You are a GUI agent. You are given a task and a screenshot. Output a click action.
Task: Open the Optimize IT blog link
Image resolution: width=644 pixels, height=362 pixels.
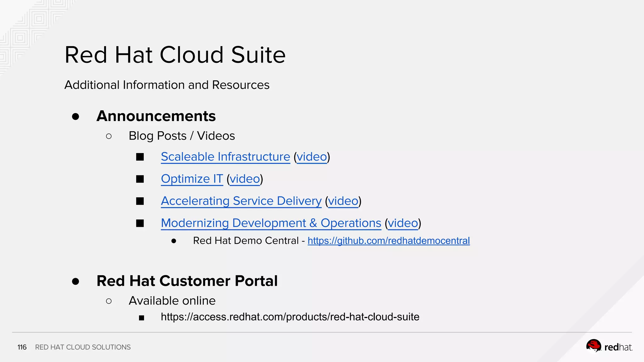click(192, 179)
